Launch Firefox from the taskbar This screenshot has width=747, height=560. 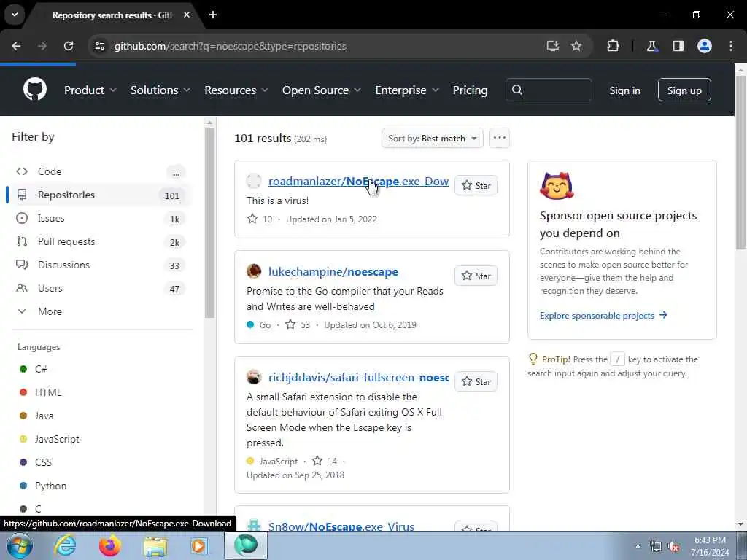(109, 545)
